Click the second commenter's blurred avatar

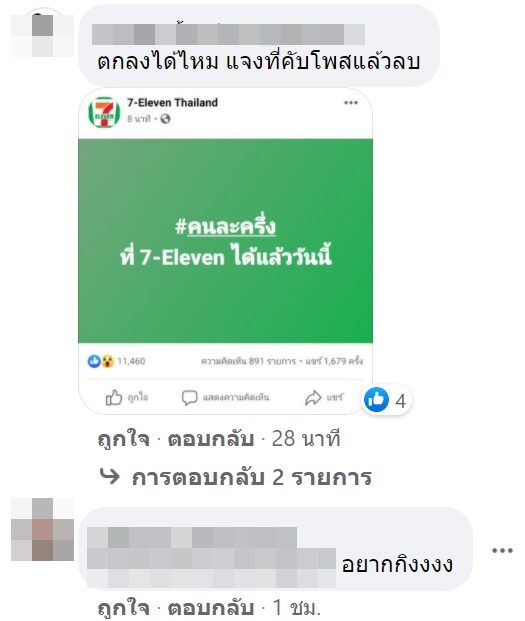[42, 529]
